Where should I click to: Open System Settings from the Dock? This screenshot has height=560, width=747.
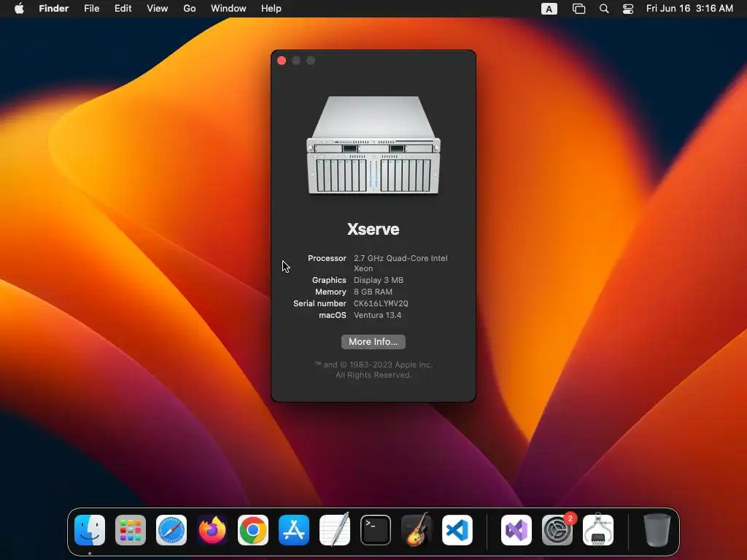coord(557,530)
